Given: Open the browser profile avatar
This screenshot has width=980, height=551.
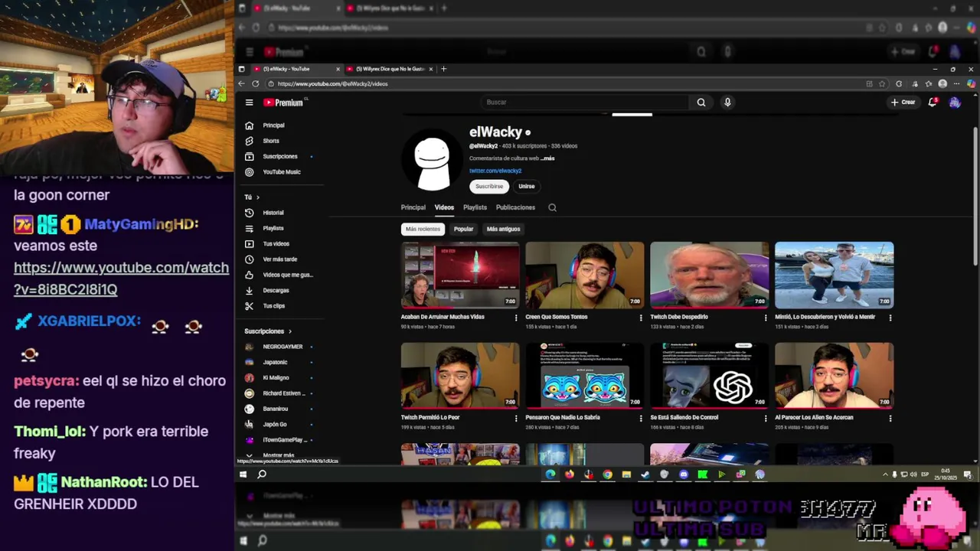Looking at the screenshot, I should pos(942,83).
